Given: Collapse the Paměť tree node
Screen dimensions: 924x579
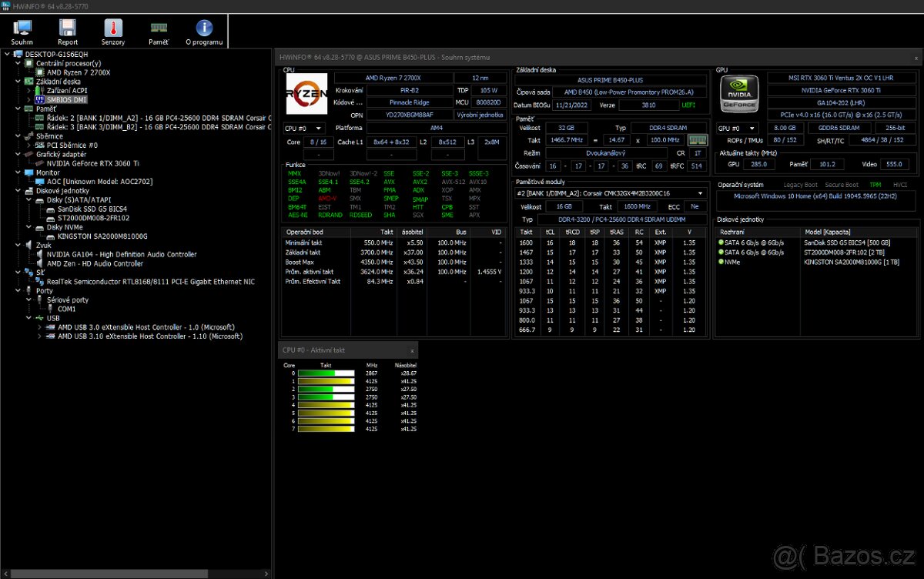Looking at the screenshot, I should point(18,109).
